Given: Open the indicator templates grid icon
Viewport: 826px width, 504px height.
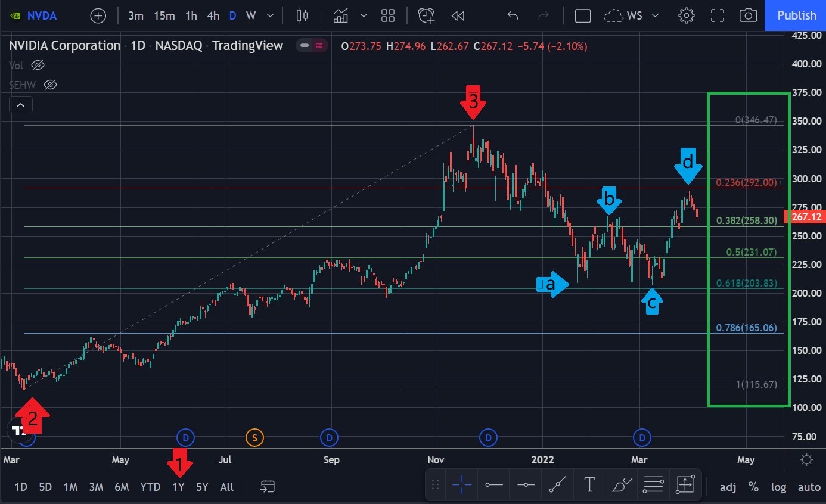Looking at the screenshot, I should 388,16.
